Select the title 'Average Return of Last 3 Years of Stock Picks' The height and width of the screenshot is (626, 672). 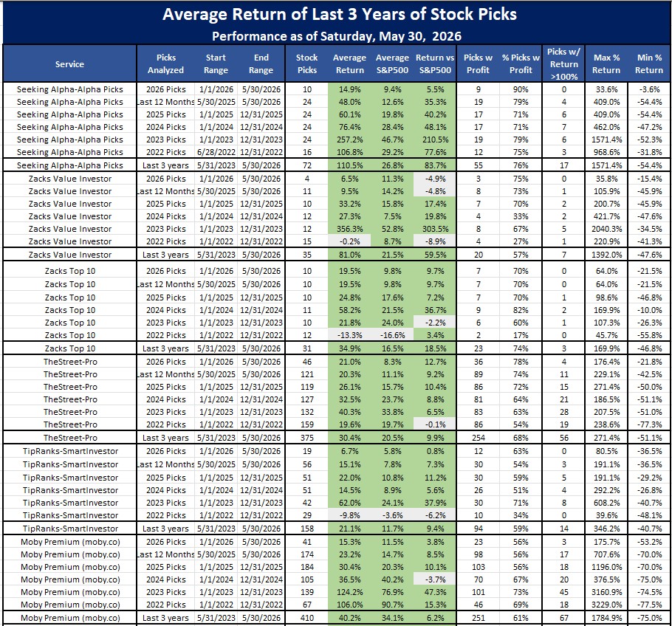(x=340, y=14)
